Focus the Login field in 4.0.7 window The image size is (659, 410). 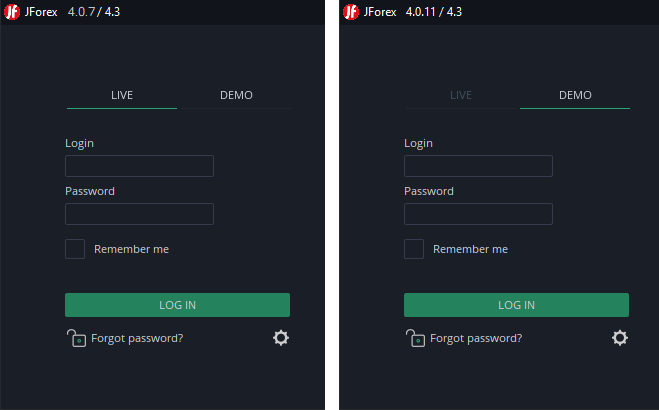(139, 166)
